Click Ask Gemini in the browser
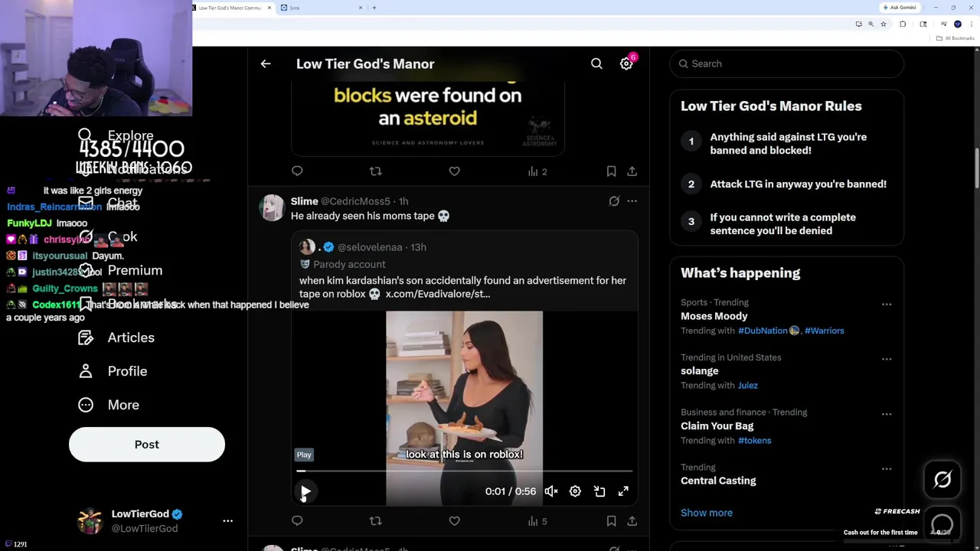 click(x=900, y=8)
